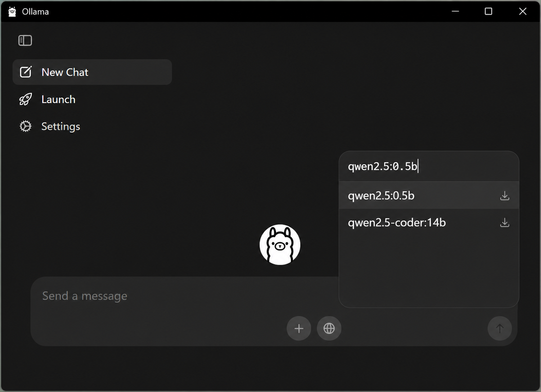541x392 pixels.
Task: Minimize the Ollama window
Action: (x=455, y=11)
